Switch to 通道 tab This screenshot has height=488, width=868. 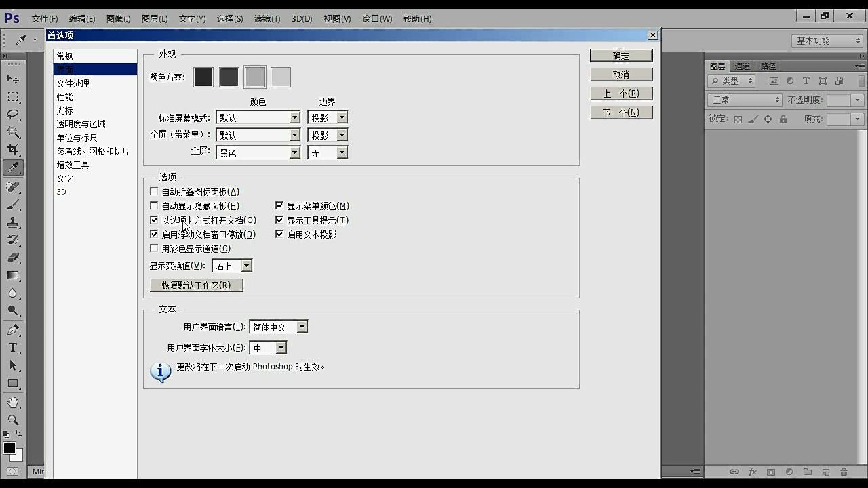(x=743, y=66)
